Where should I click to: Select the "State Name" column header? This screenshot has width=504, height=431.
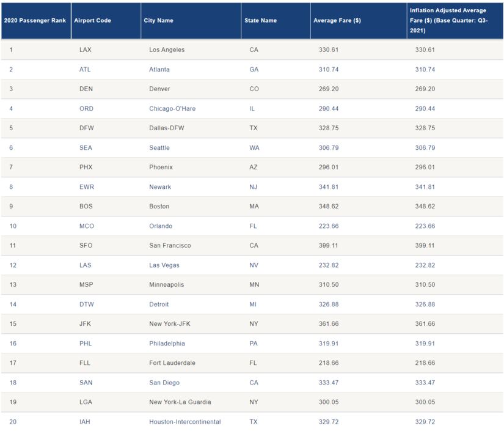260,20
